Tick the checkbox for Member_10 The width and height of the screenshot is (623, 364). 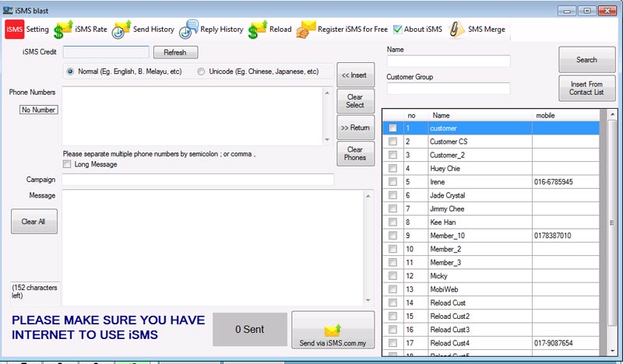(x=393, y=236)
